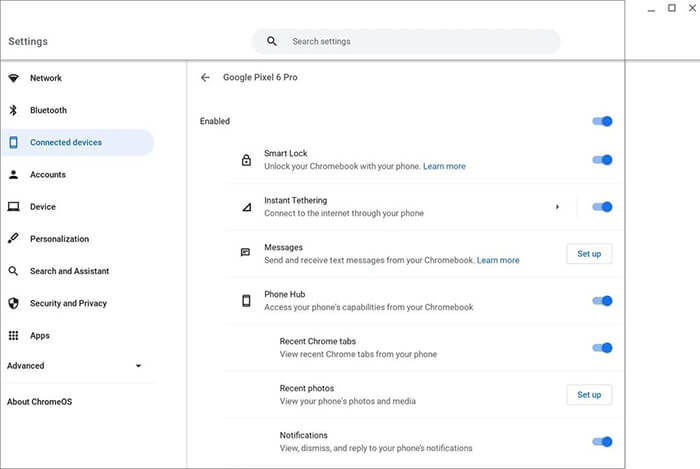Open the Search and Assistant settings
700x469 pixels.
pyautogui.click(x=69, y=271)
